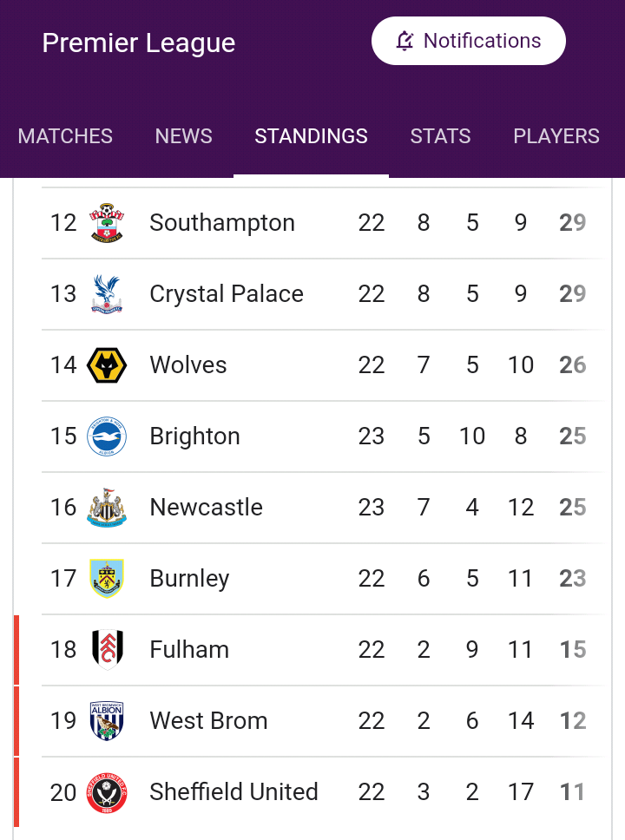Switch to the MATCHES tab
The width and height of the screenshot is (625, 840).
coord(65,136)
